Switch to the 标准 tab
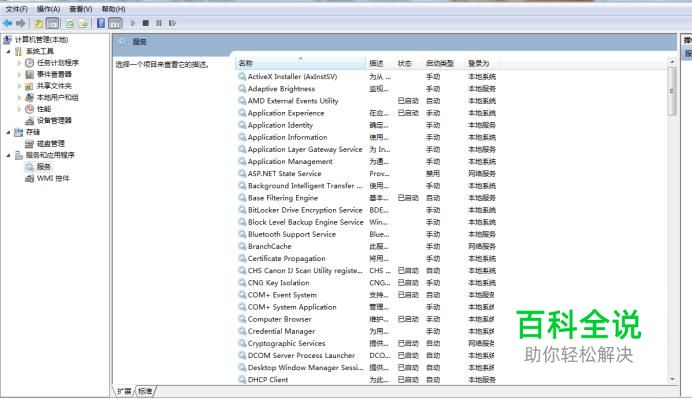Viewport: 692px width, 399px height. [x=145, y=391]
